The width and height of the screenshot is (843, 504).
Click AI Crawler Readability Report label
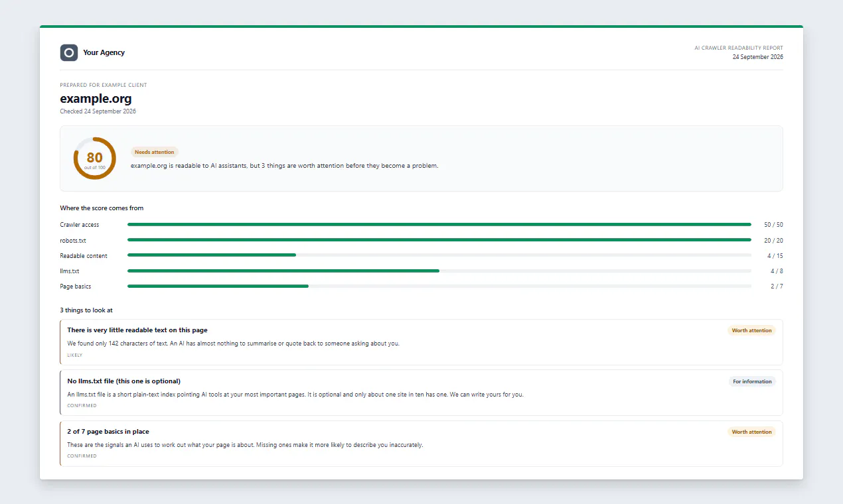[739, 48]
